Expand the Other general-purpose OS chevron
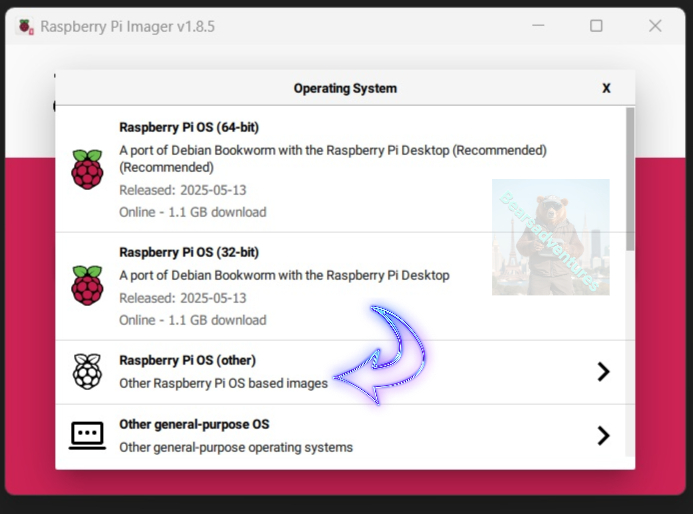 click(603, 435)
